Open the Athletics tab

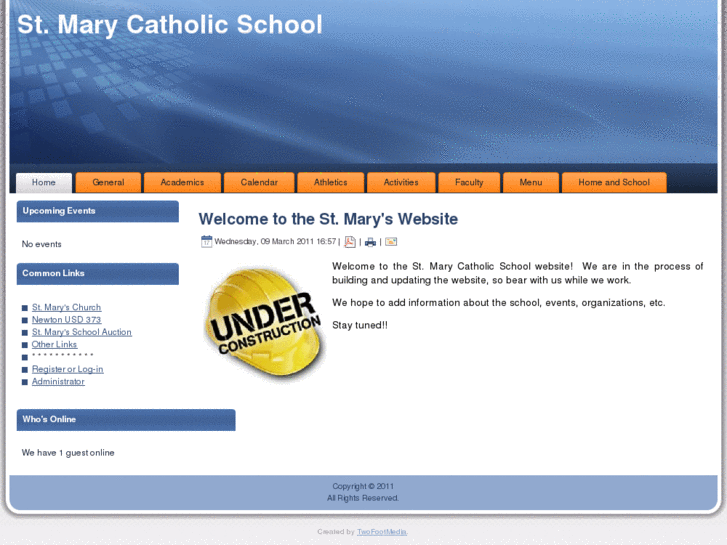click(x=331, y=183)
